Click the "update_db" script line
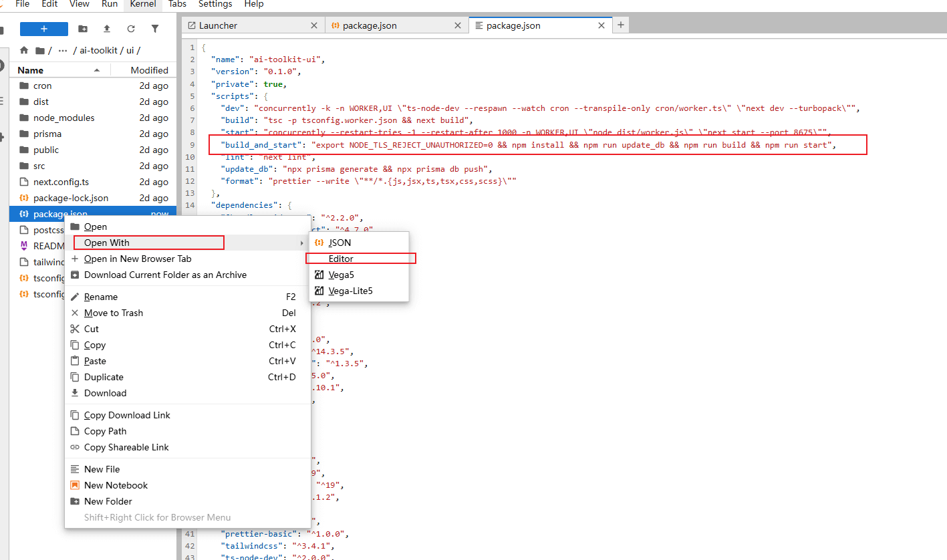This screenshot has width=947, height=560. [x=357, y=169]
